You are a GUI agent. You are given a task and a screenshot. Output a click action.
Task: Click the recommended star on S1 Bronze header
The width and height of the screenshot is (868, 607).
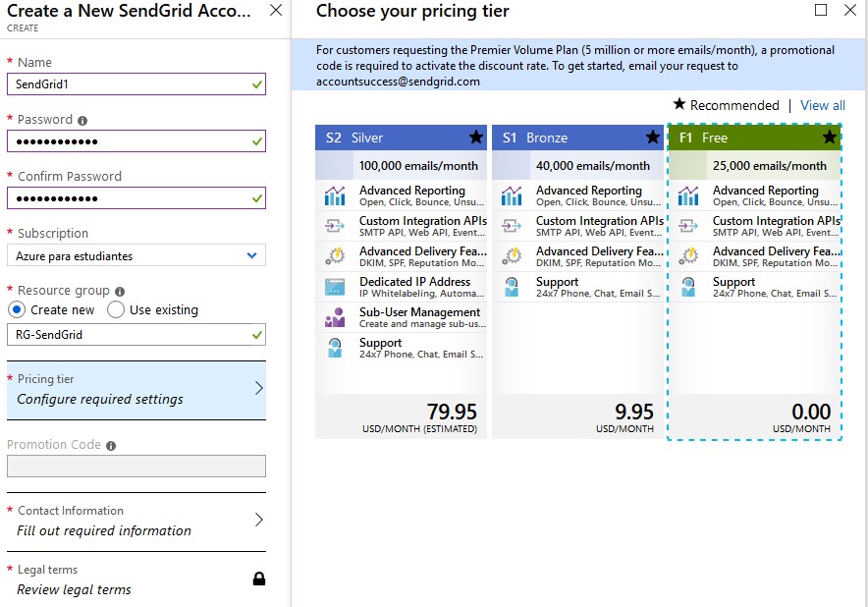pos(653,137)
